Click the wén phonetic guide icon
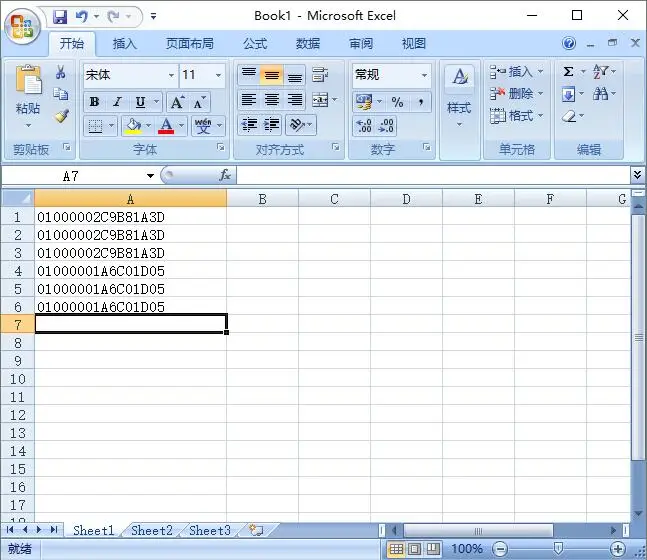 point(203,126)
